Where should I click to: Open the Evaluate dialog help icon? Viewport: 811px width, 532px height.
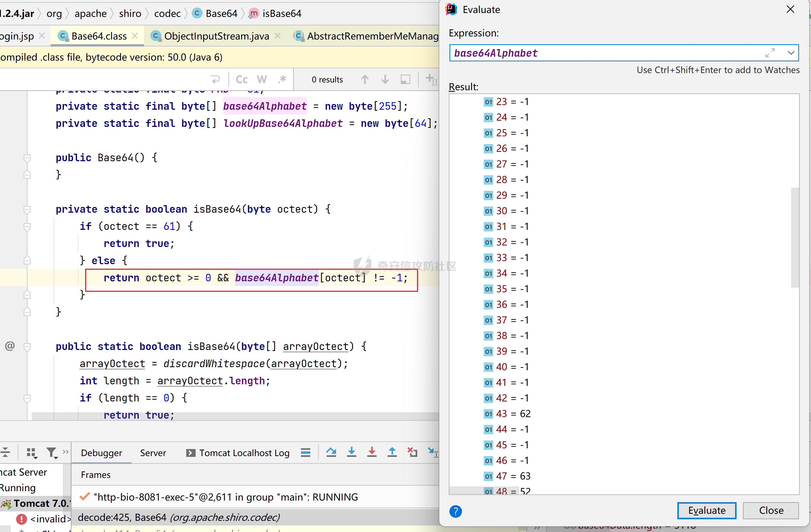tap(456, 511)
